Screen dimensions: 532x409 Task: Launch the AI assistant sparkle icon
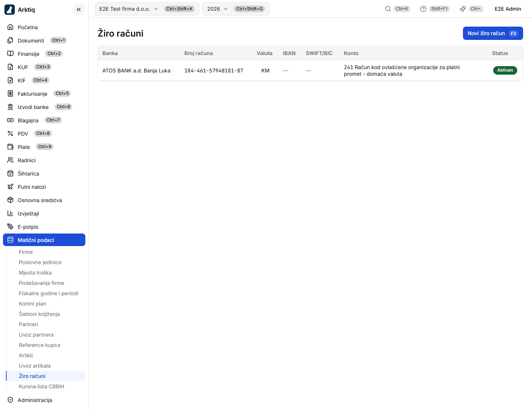(463, 9)
